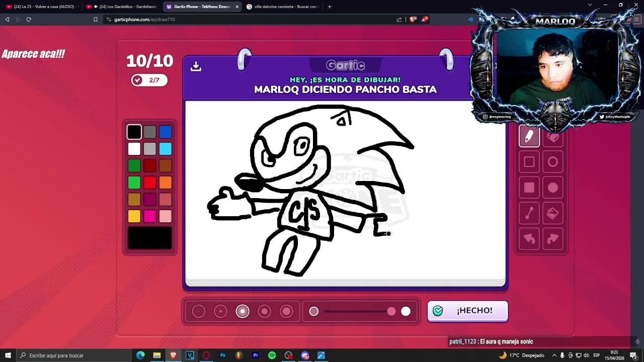The image size is (644, 362).
Task: Choose the empty rectangle shape tool
Action: coord(529,162)
